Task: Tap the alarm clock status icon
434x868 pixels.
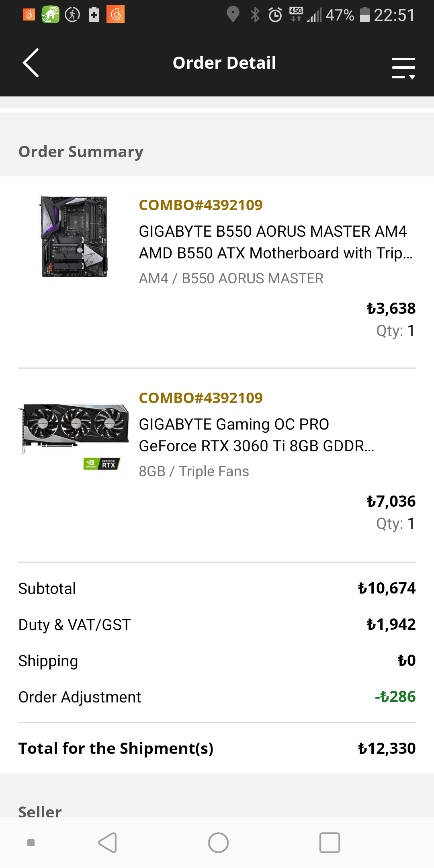Action: tap(275, 15)
